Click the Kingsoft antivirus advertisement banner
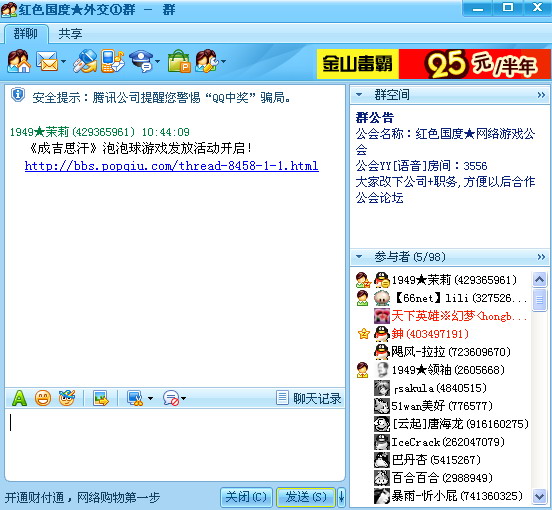This screenshot has width=552, height=510. tap(434, 64)
